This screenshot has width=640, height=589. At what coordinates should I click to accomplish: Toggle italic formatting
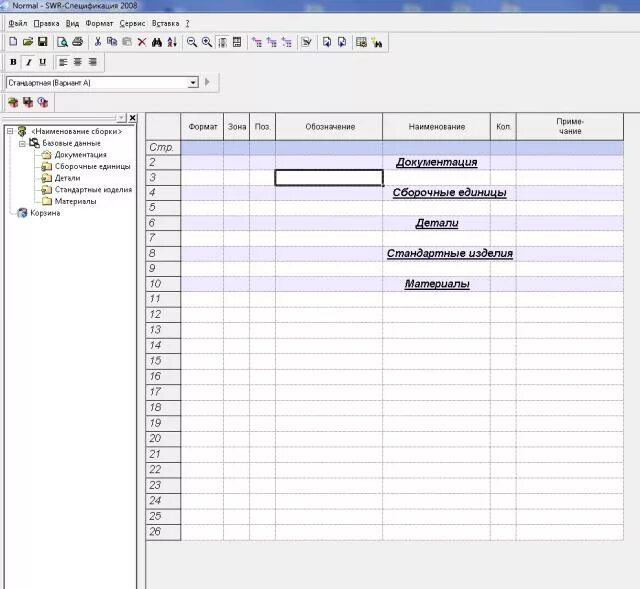[28, 62]
